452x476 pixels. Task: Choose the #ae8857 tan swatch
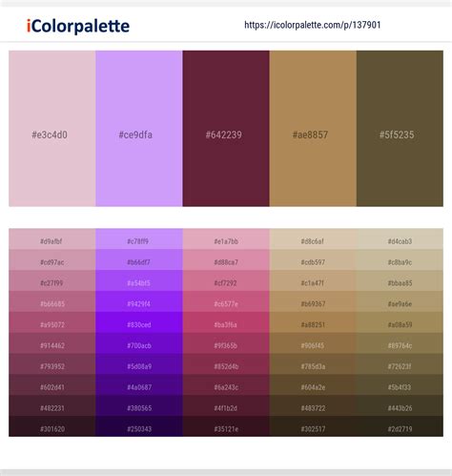point(313,129)
